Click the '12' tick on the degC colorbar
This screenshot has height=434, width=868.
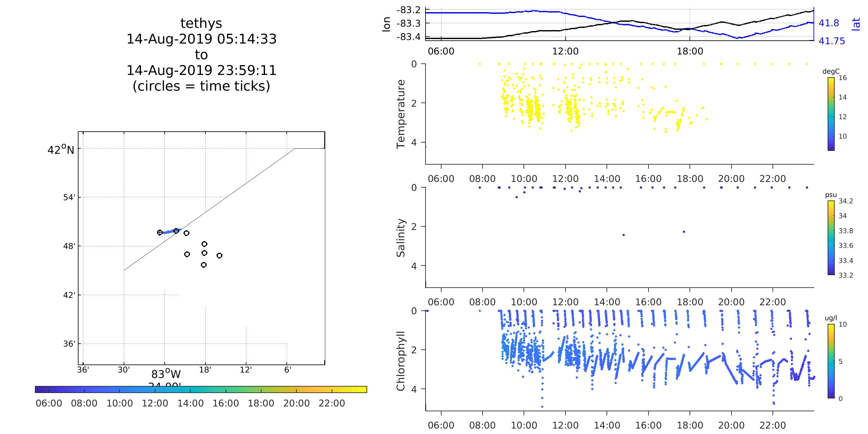coord(842,117)
